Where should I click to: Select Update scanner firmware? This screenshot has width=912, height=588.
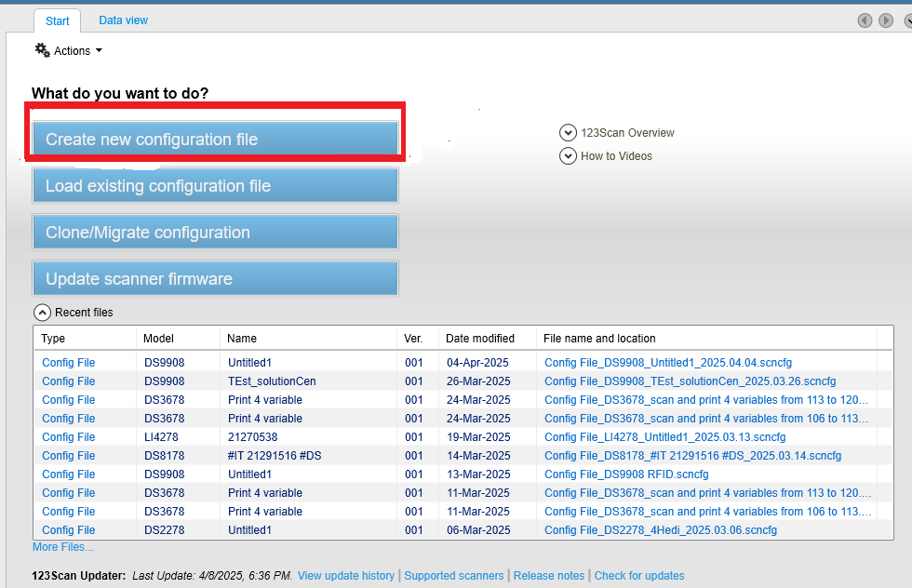click(x=215, y=278)
